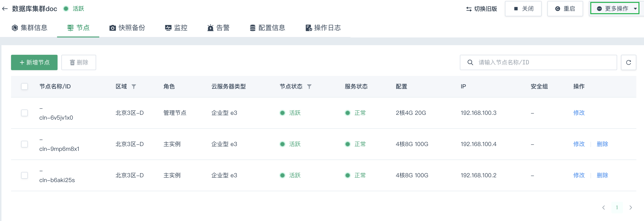Click 修改 for node 192.168.100.3
This screenshot has height=221, width=644.
(x=579, y=113)
